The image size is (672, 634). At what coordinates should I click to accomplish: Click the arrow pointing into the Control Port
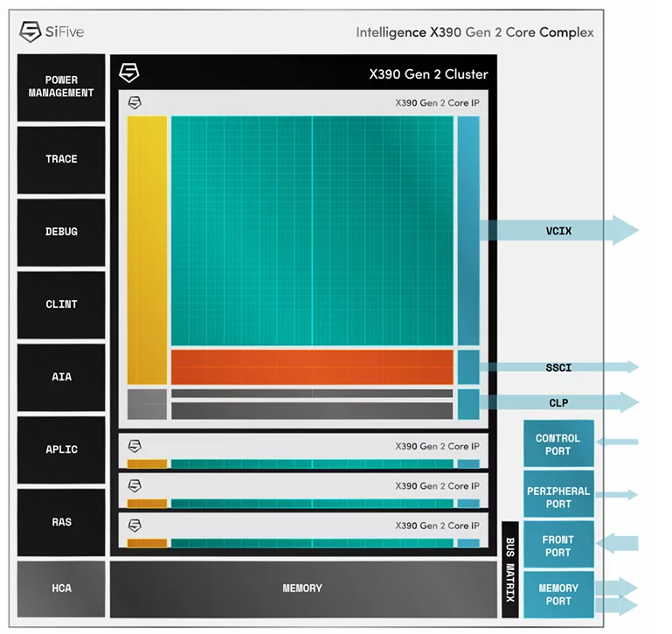[x=617, y=442]
